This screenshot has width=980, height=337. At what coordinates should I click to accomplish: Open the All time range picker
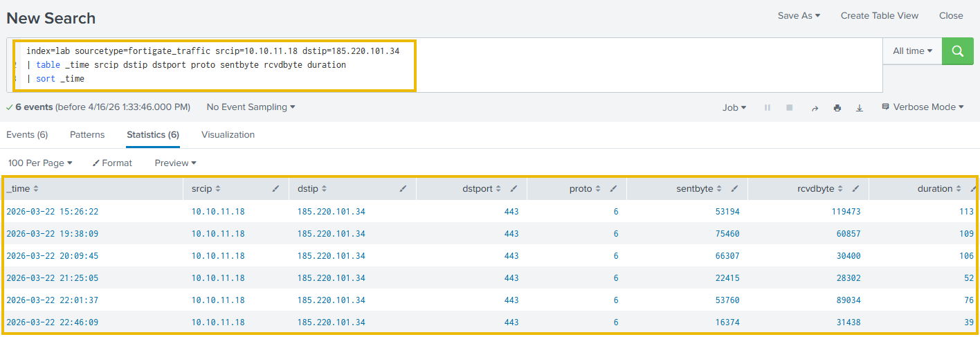coord(912,51)
